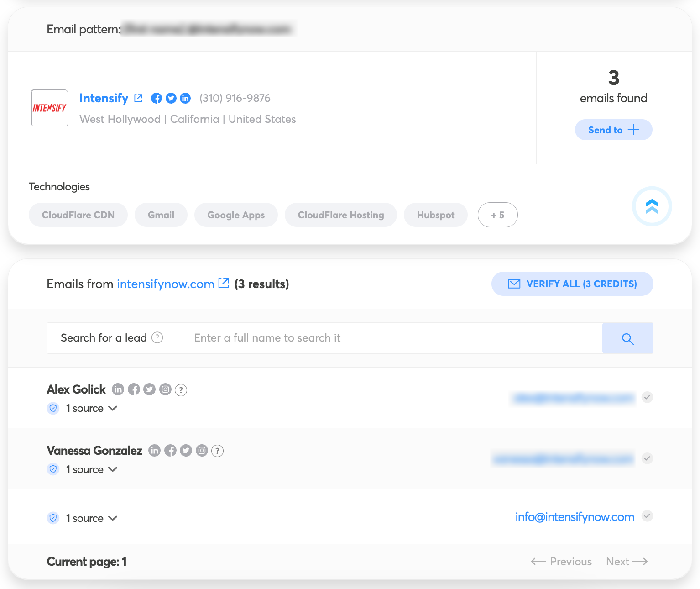Open Alex Golick's Instagram icon

point(166,389)
